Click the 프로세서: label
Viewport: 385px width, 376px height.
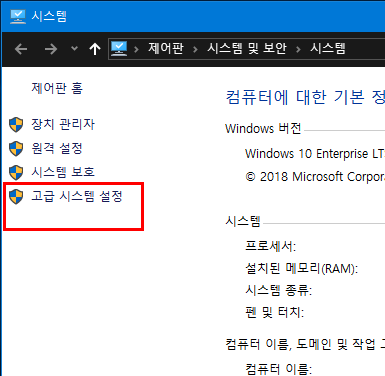(x=270, y=246)
